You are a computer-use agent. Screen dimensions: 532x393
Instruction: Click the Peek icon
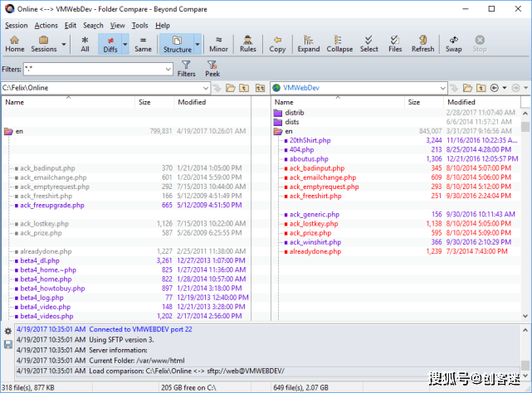(212, 69)
